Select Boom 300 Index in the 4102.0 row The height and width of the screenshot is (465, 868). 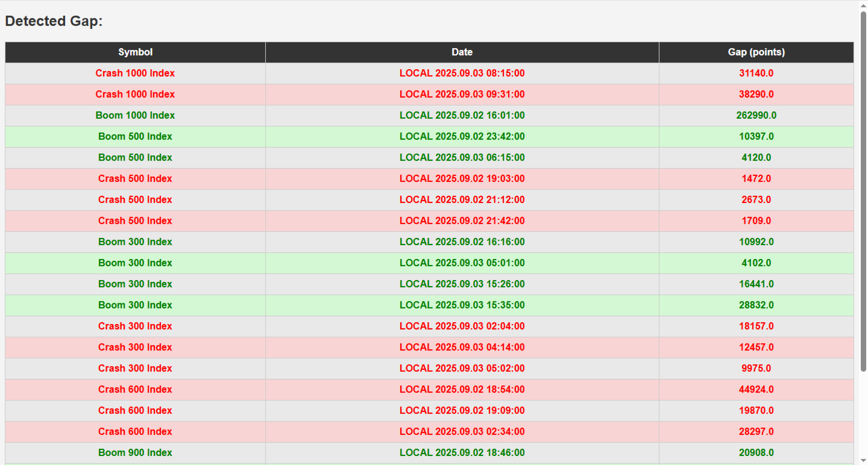pyautogui.click(x=135, y=263)
